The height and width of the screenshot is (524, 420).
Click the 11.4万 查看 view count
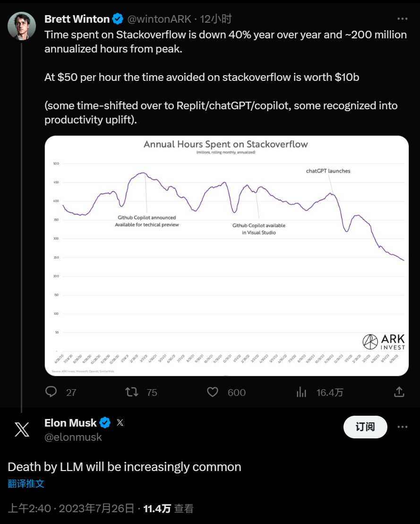coord(168,509)
